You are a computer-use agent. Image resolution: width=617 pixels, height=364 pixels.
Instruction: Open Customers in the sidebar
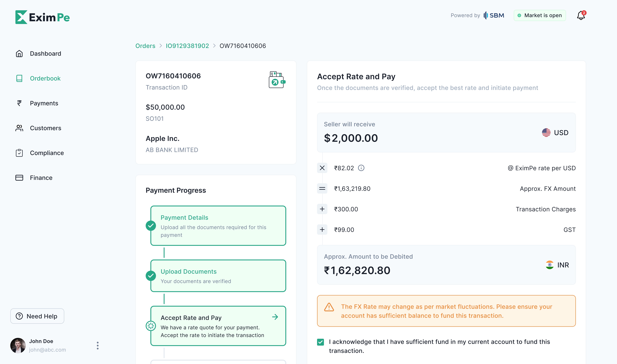point(45,128)
